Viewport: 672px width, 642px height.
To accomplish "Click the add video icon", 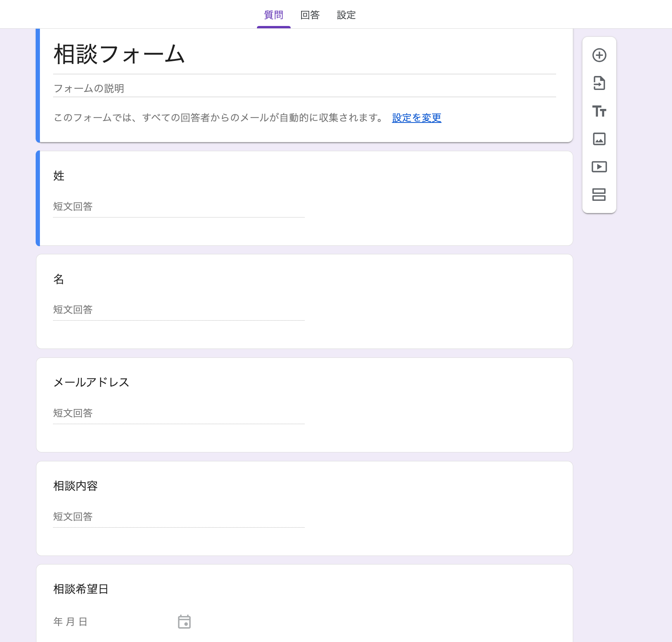I will tap(599, 167).
